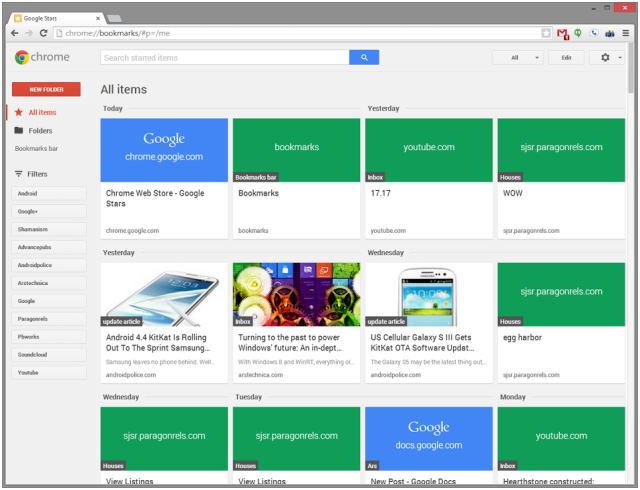Switch to the Google Stars tab
The image size is (640, 490).
pyautogui.click(x=58, y=18)
